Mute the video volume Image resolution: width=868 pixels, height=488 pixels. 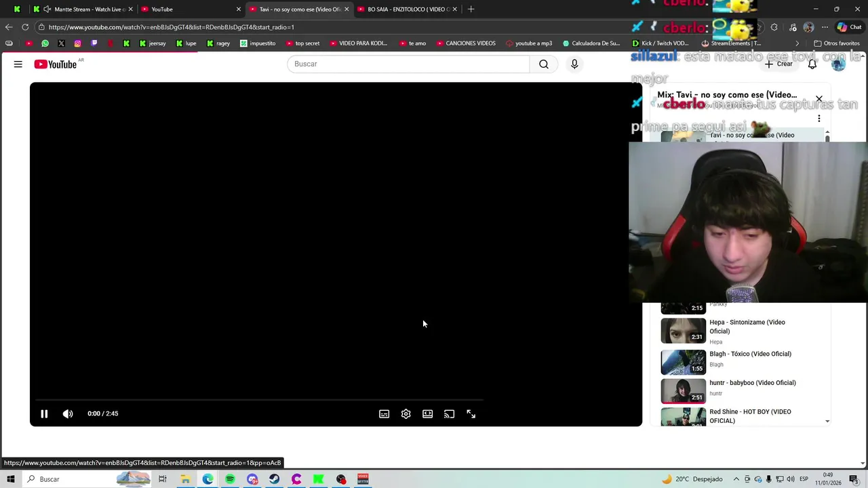coord(68,413)
